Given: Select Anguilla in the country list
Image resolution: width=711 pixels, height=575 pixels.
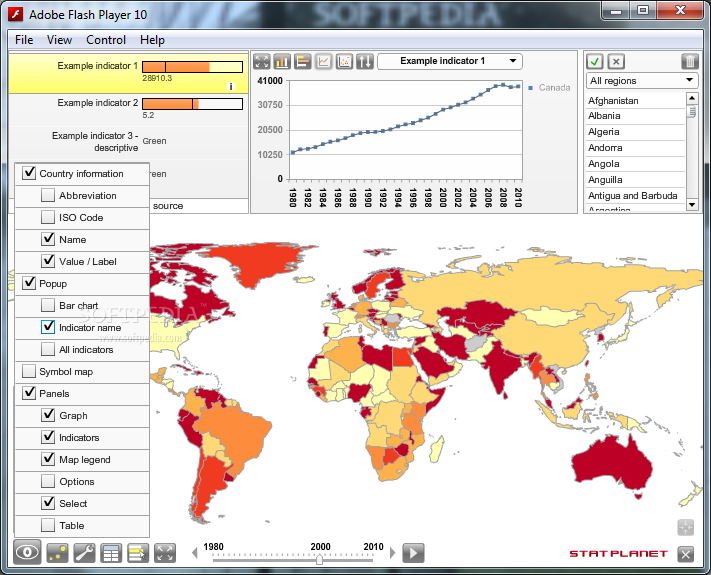Looking at the screenshot, I should [635, 180].
